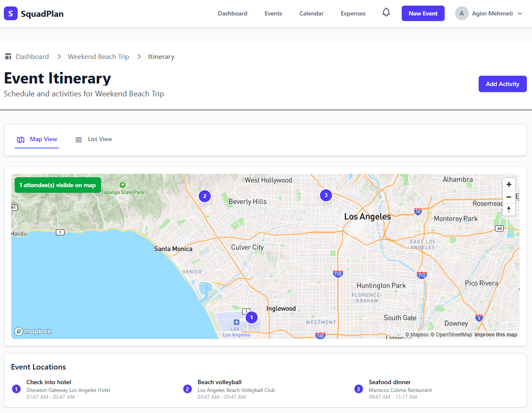Switch to the Map View tab
The height and width of the screenshot is (413, 532).
(37, 139)
